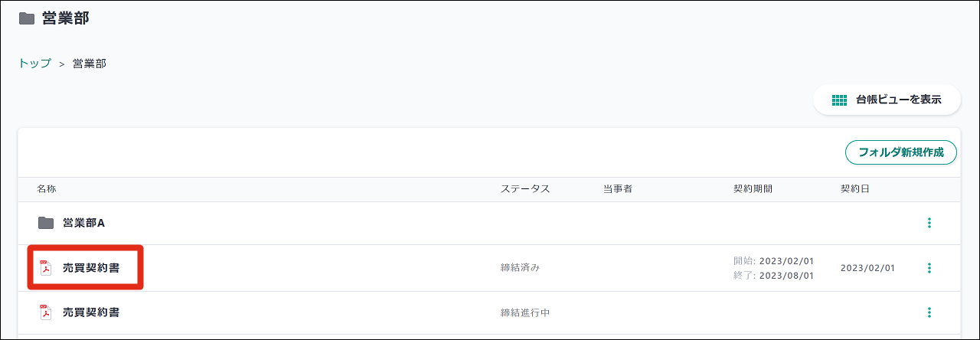Click PDF icon of 締結進行中 売買契約書
Viewport: 980px width, 340px height.
[45, 312]
